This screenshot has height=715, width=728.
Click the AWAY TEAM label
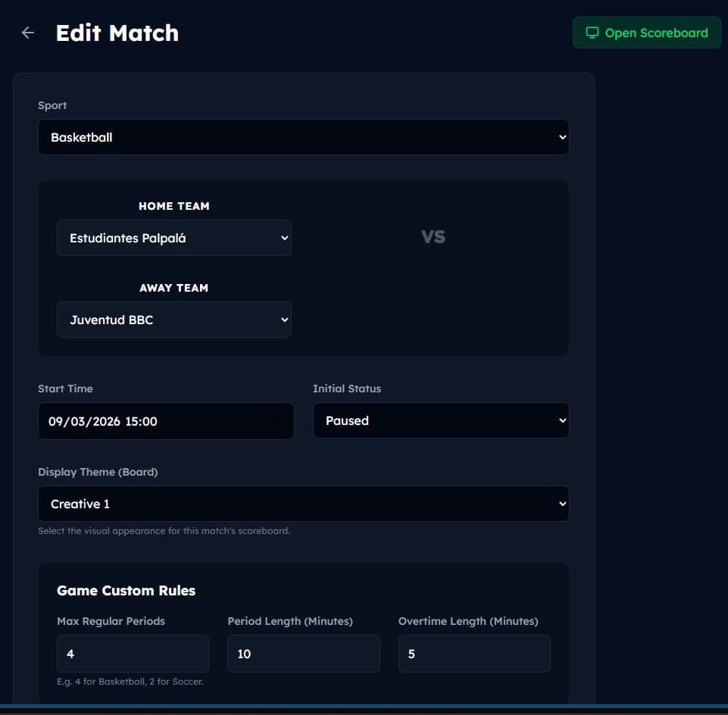pyautogui.click(x=173, y=288)
